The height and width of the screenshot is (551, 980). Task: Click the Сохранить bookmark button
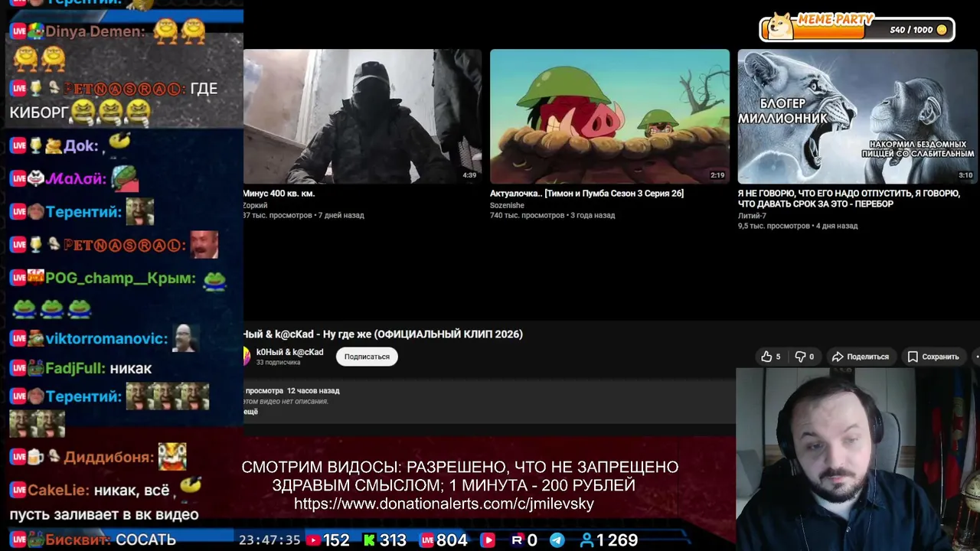[x=933, y=357]
